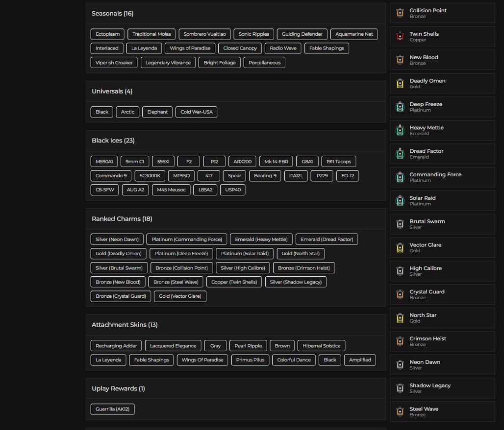
Task: Click the Twin Shells copper charm icon
Action: point(400,37)
